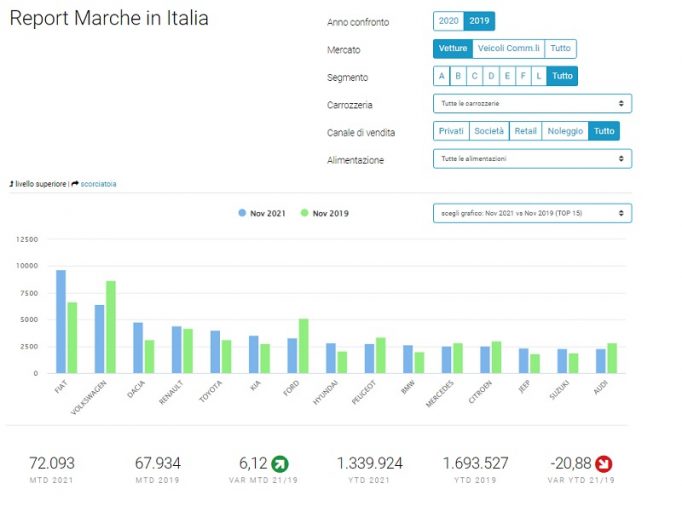Click the 1.339.924 YTD 2021 value
Screen dimensions: 682x512
(x=370, y=463)
